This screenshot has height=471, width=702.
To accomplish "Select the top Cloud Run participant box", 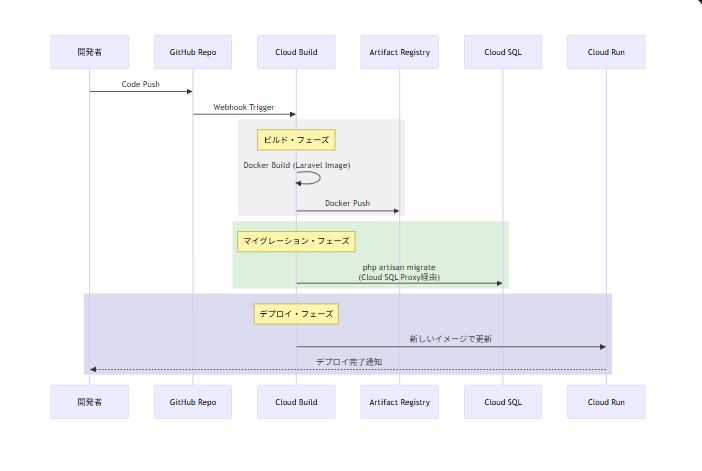I will (x=606, y=52).
